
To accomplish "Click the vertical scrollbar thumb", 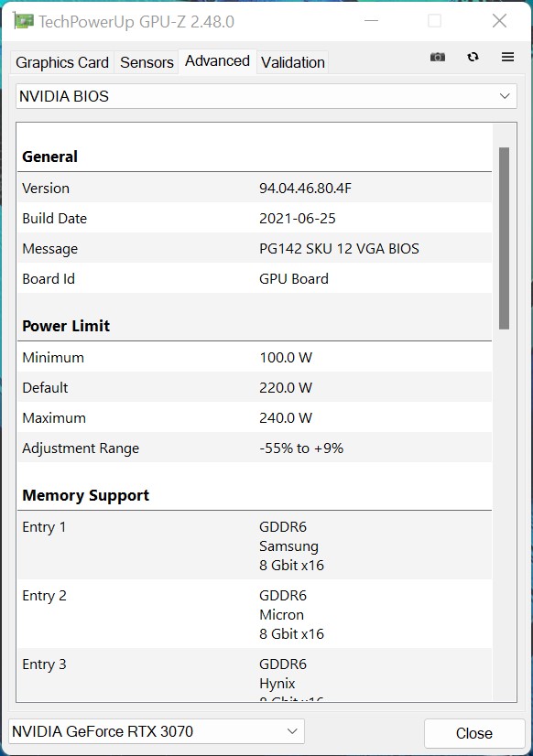I will coord(504,238).
